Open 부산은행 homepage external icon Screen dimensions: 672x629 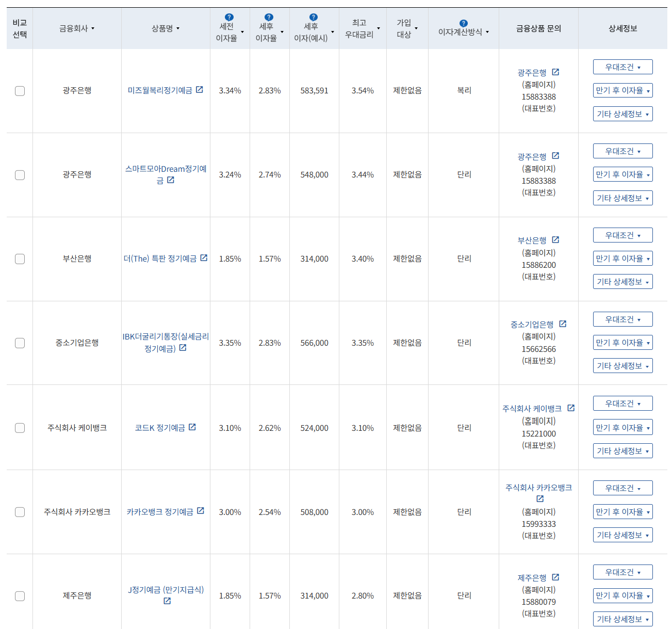(x=555, y=240)
